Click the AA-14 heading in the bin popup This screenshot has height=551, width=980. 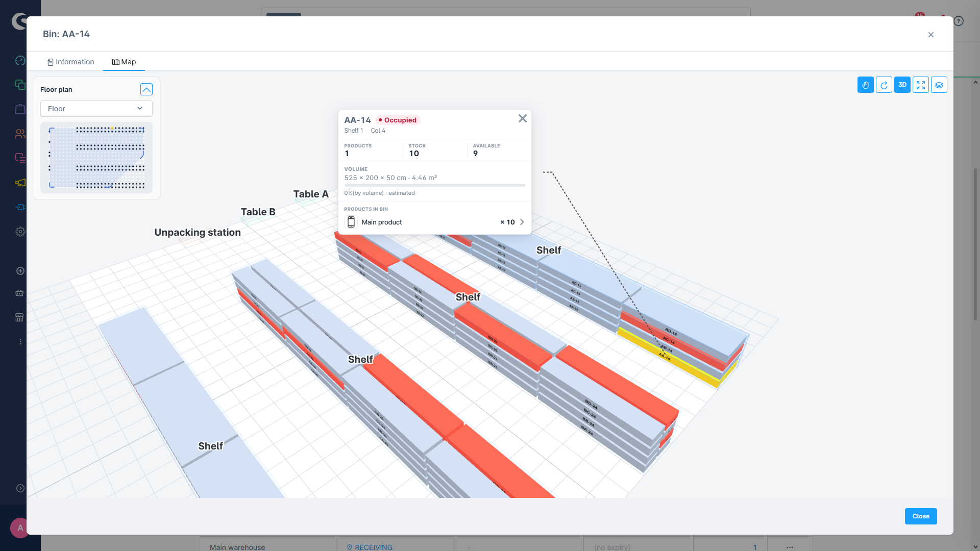(357, 120)
